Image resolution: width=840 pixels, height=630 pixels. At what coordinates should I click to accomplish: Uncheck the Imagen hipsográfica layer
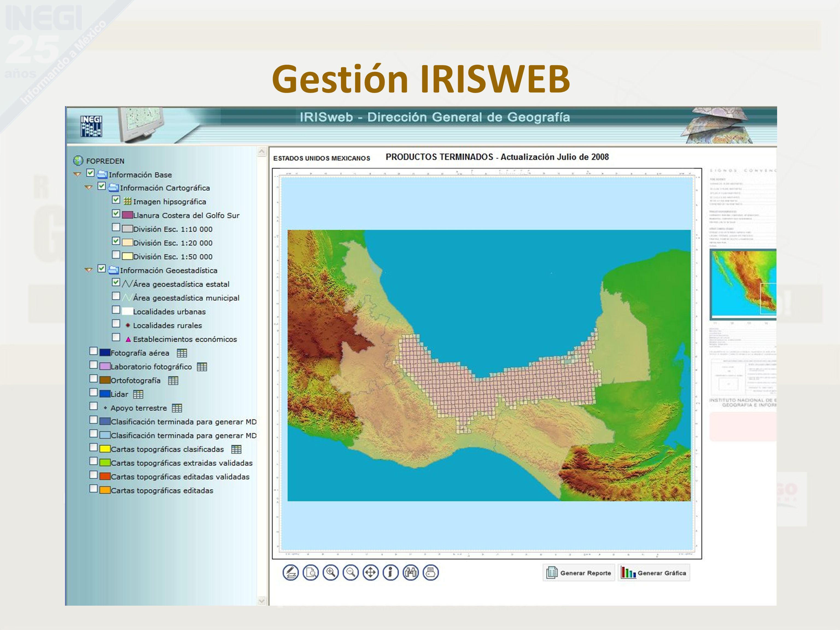116,200
